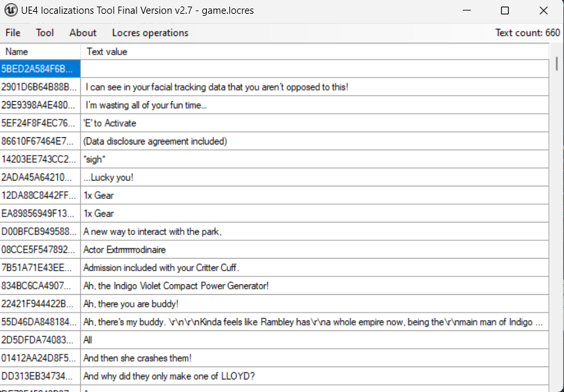Select "(Data disclosure agreement included)" text cell
The height and width of the screenshot is (392, 564).
(x=155, y=141)
